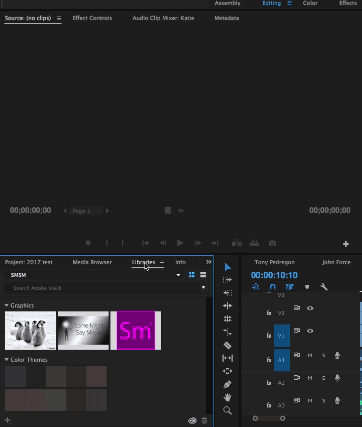Mute audio track A1
Viewport: 362px width, 427px height.
[310, 356]
